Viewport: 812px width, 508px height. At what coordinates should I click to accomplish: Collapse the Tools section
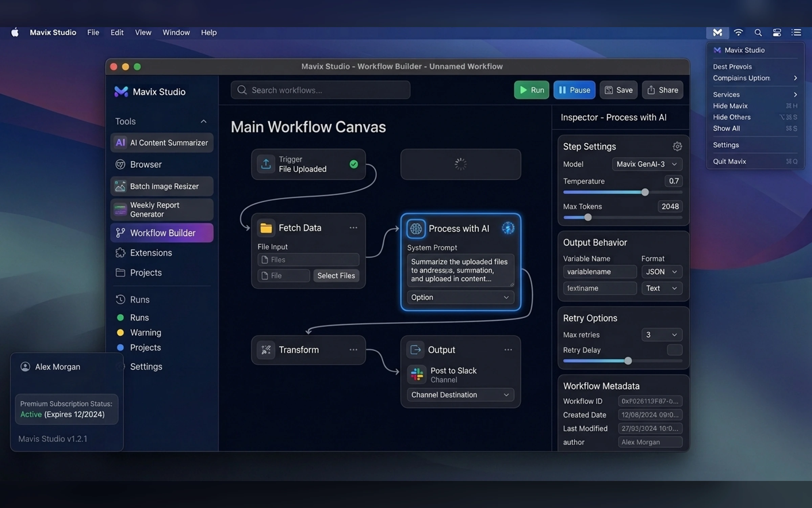coord(203,121)
